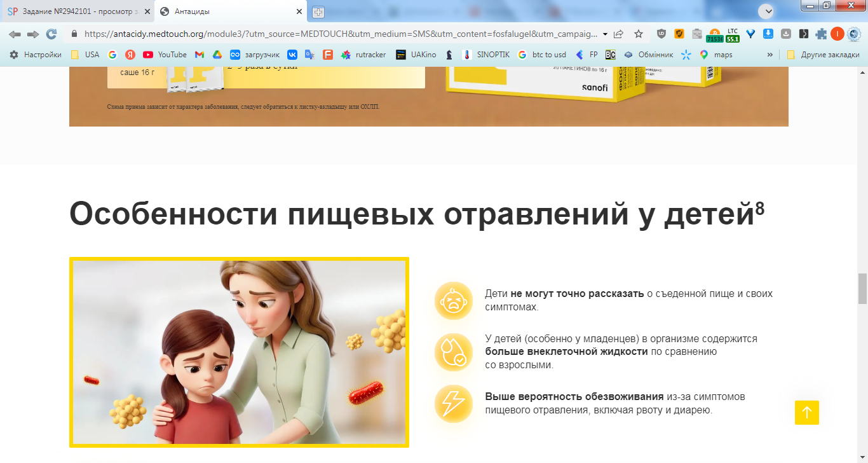The image size is (868, 463).
Task: Open the btc to usd bookmark
Action: (x=542, y=55)
